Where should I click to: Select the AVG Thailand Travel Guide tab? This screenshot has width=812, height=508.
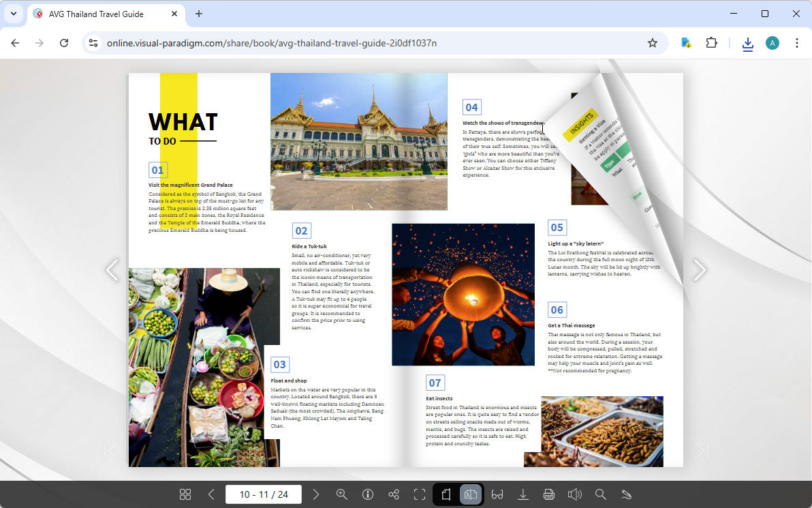click(x=95, y=14)
